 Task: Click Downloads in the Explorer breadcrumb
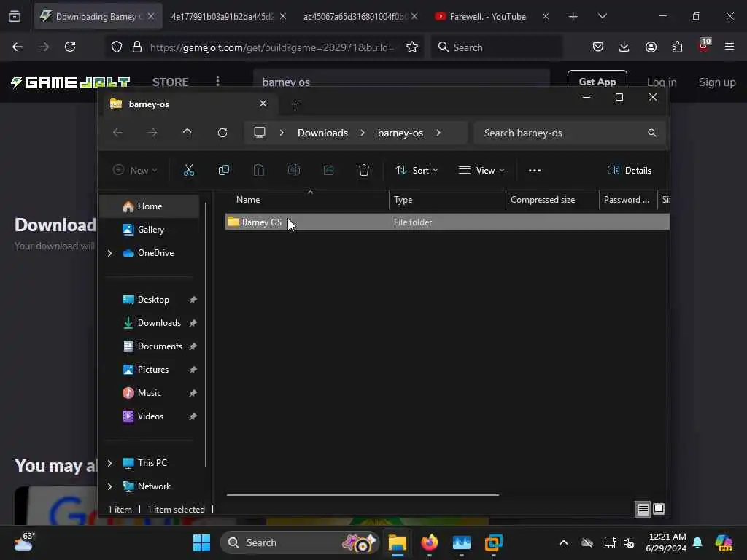click(x=322, y=133)
